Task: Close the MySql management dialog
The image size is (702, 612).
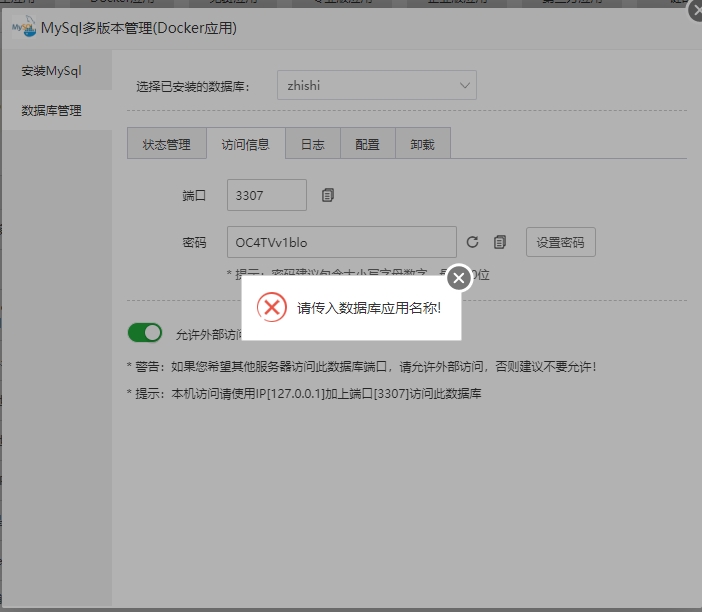Action: [697, 10]
